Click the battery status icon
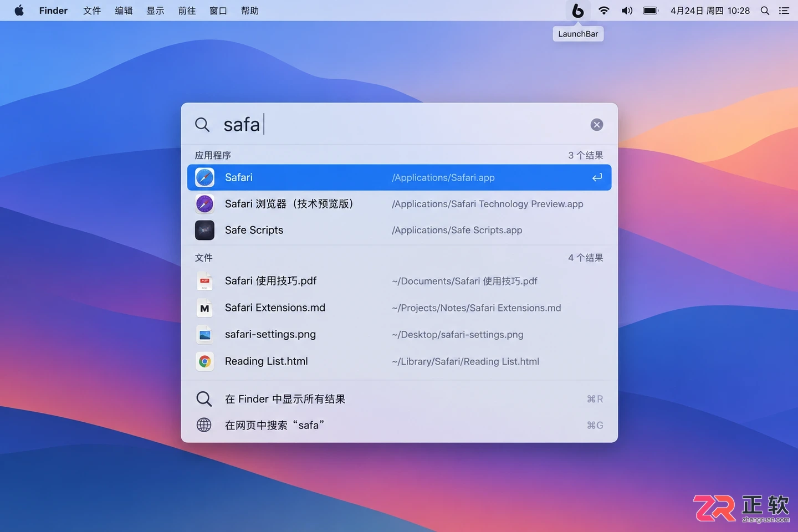Image resolution: width=798 pixels, height=532 pixels. point(651,11)
